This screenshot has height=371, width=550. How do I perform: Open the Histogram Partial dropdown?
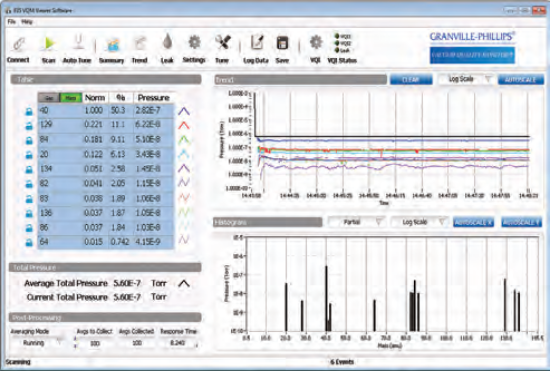tap(357, 222)
